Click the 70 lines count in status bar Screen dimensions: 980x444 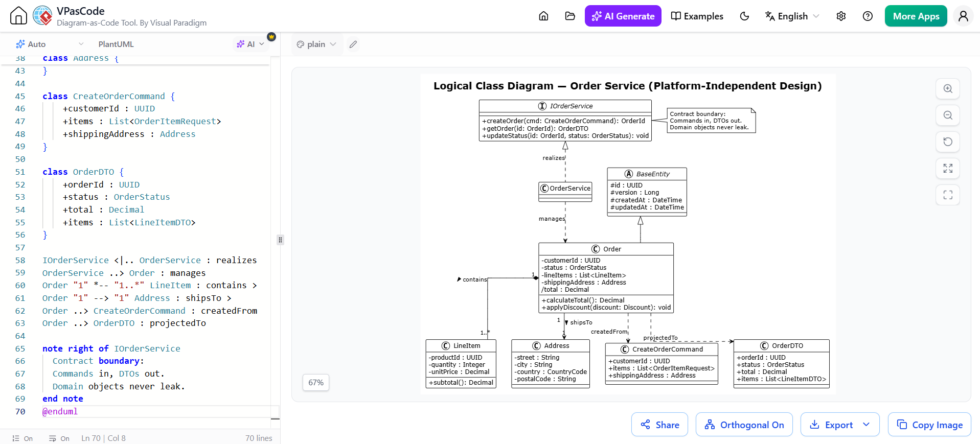point(259,438)
